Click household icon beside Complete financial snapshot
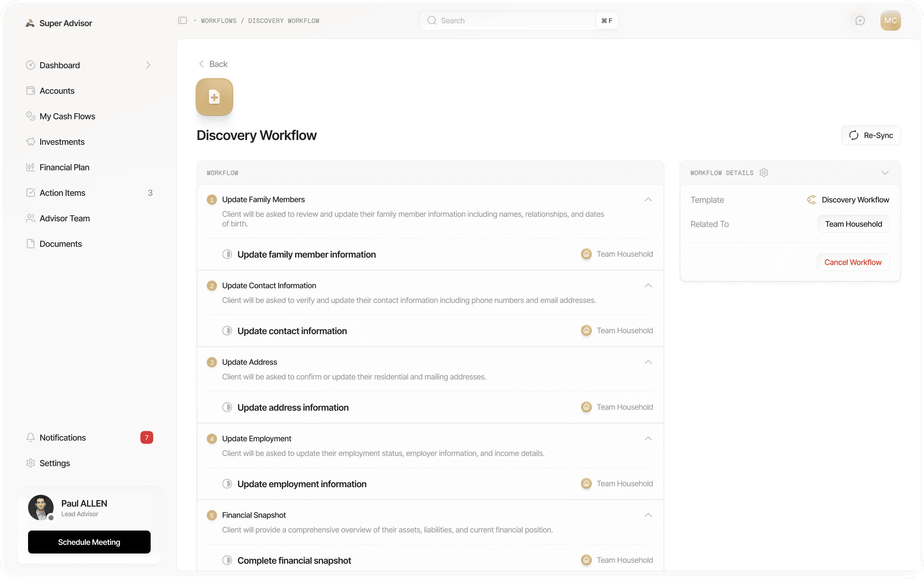 (586, 560)
